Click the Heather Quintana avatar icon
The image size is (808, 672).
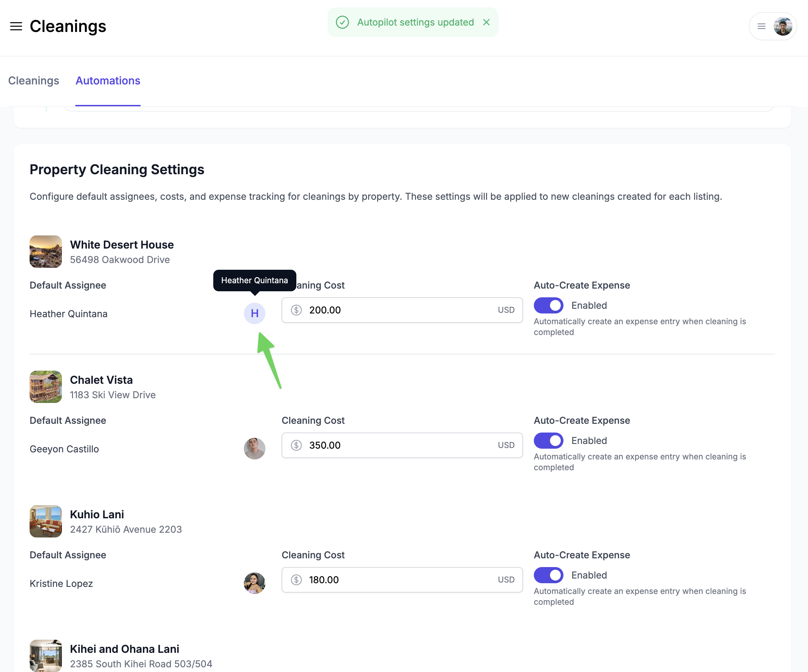254,313
